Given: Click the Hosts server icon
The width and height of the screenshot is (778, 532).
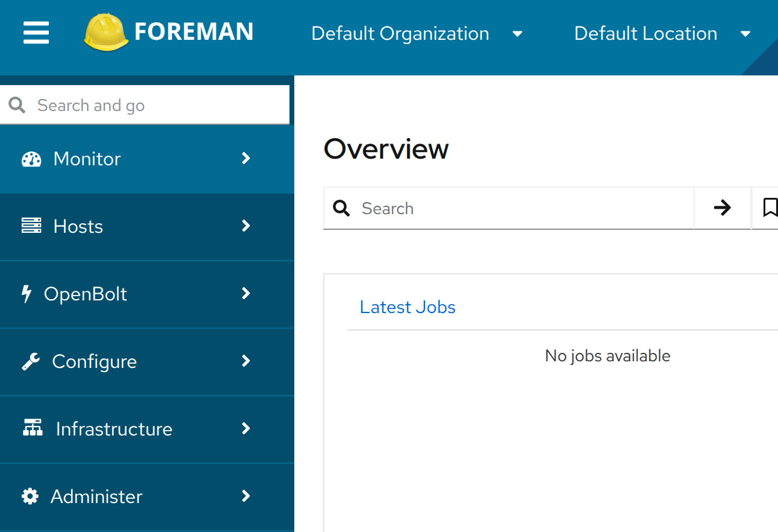Looking at the screenshot, I should tap(30, 226).
